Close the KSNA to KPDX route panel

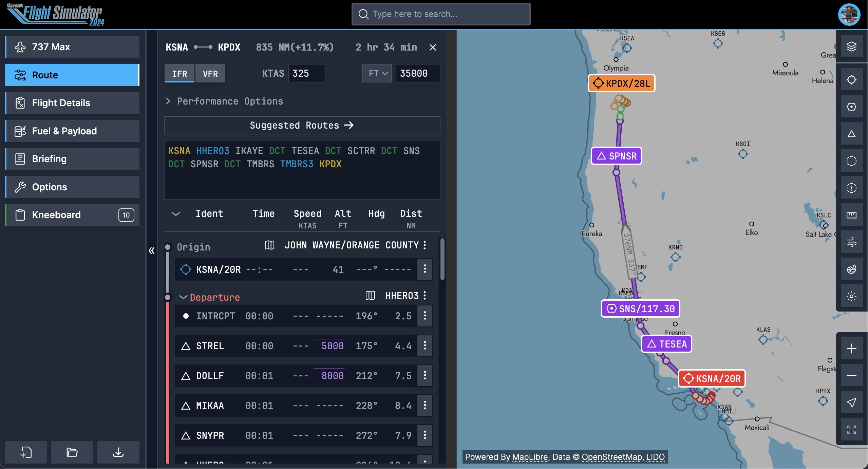433,48
